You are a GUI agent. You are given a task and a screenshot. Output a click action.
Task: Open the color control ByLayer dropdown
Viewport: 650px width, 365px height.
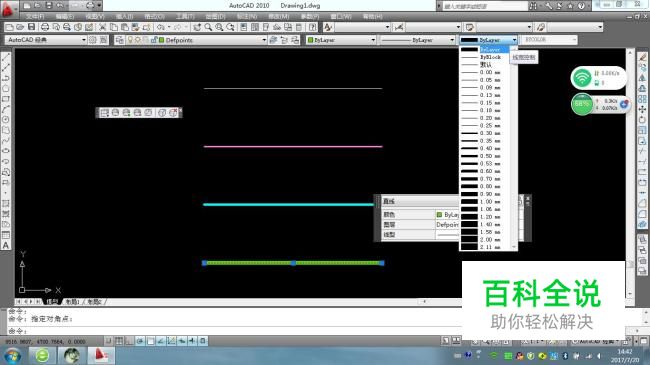click(x=373, y=40)
